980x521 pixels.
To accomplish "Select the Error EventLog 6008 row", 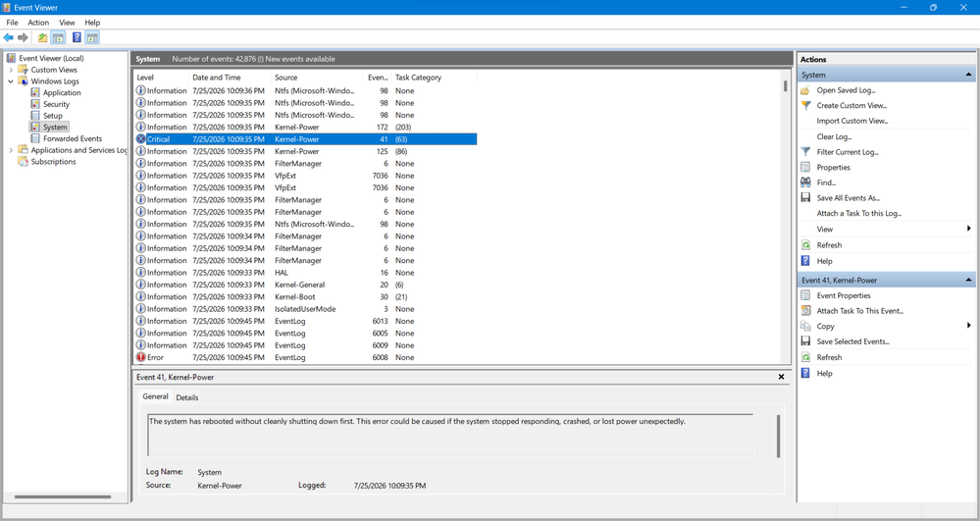I will pos(306,358).
